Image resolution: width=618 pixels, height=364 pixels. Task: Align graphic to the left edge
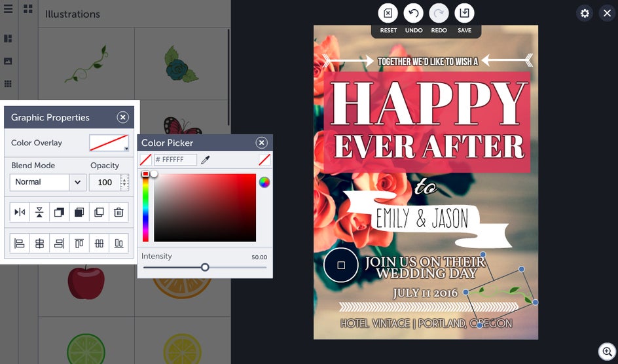[20, 244]
